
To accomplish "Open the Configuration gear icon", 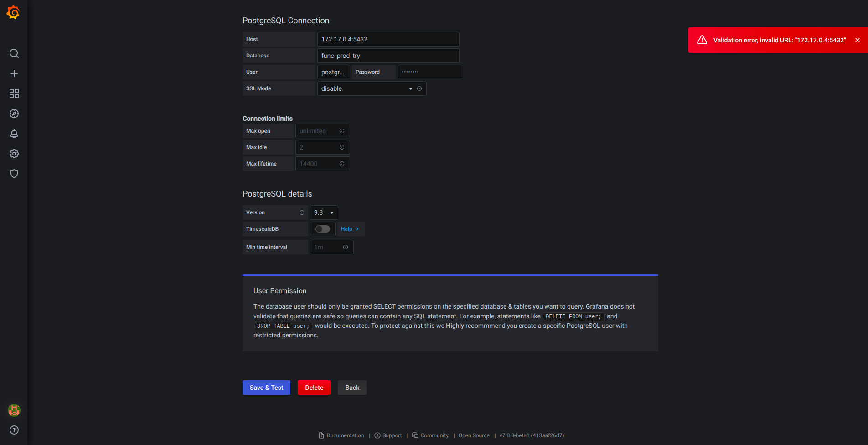I will [x=14, y=154].
